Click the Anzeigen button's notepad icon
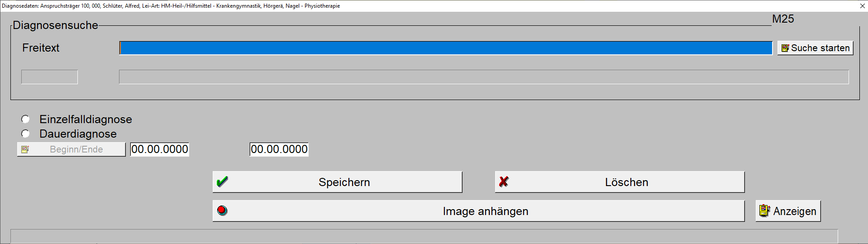868x244 pixels. 765,211
